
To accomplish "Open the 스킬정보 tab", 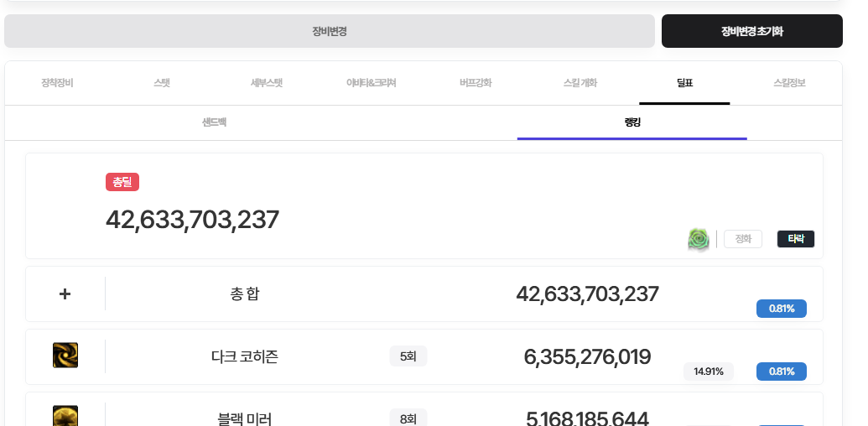I will tap(789, 83).
